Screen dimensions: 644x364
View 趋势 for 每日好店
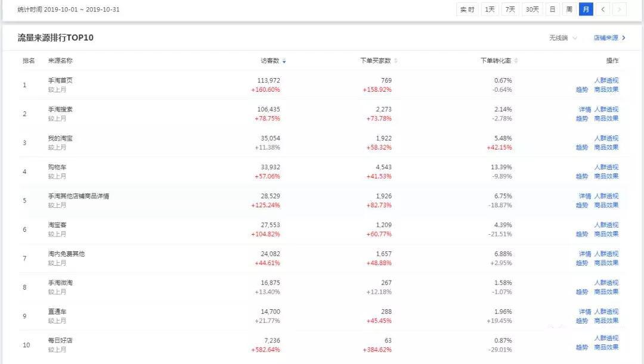pos(581,347)
